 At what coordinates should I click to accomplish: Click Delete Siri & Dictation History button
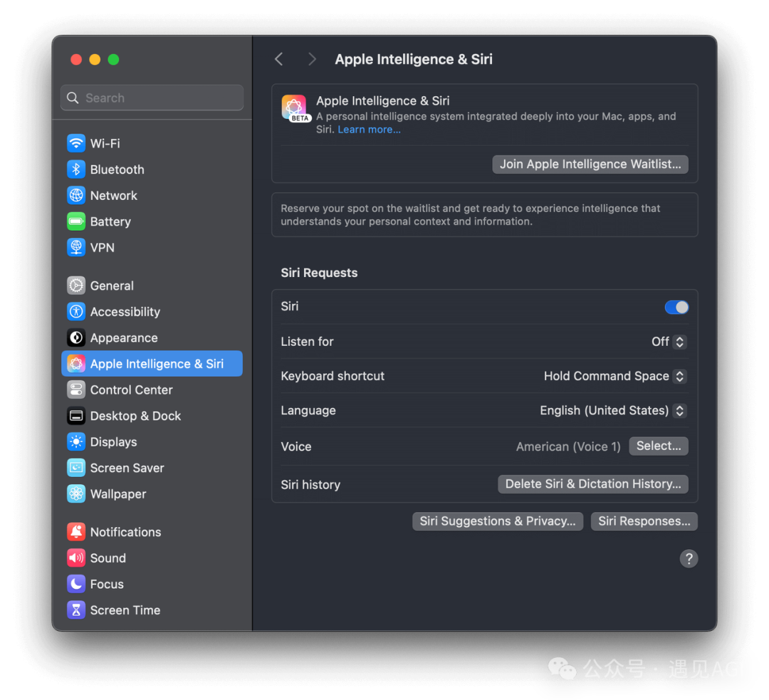tap(593, 484)
